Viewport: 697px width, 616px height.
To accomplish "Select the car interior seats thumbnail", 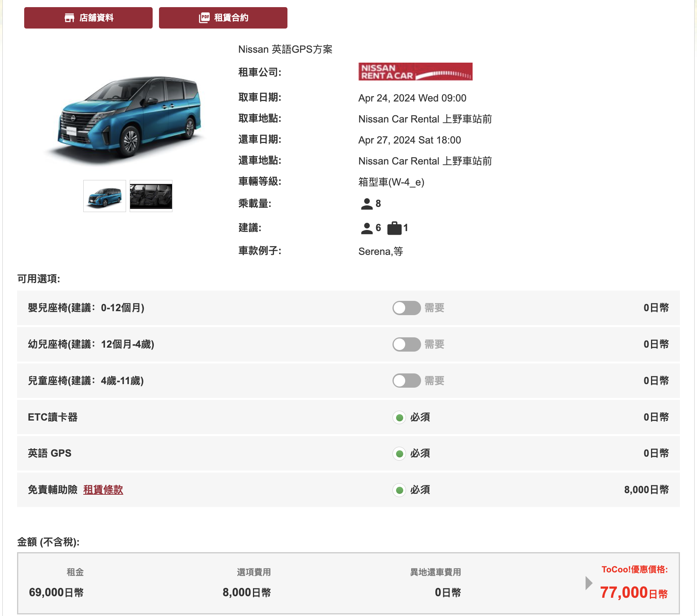I will click(151, 196).
